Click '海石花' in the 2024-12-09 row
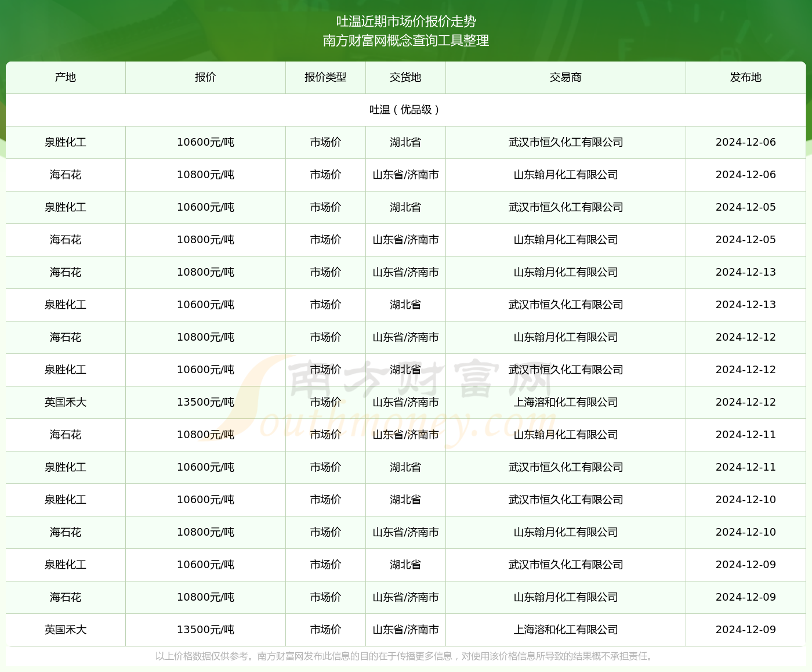This screenshot has height=672, width=812. coord(66,597)
